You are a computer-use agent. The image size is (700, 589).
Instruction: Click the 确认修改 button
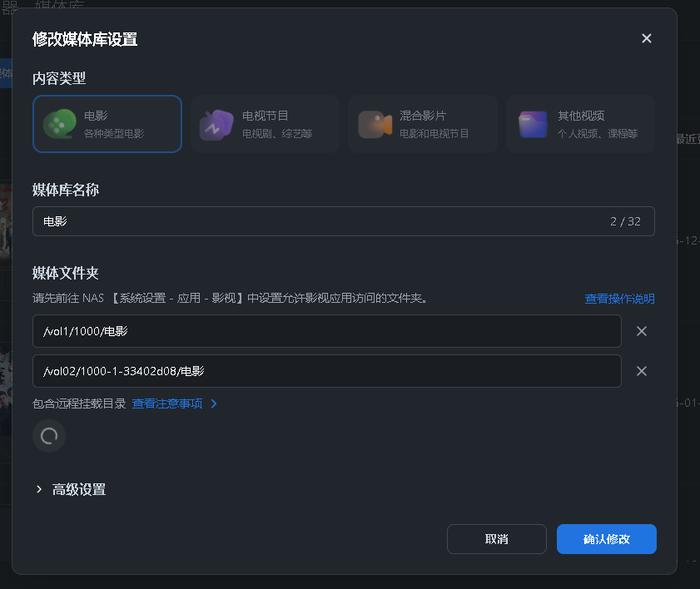(607, 539)
